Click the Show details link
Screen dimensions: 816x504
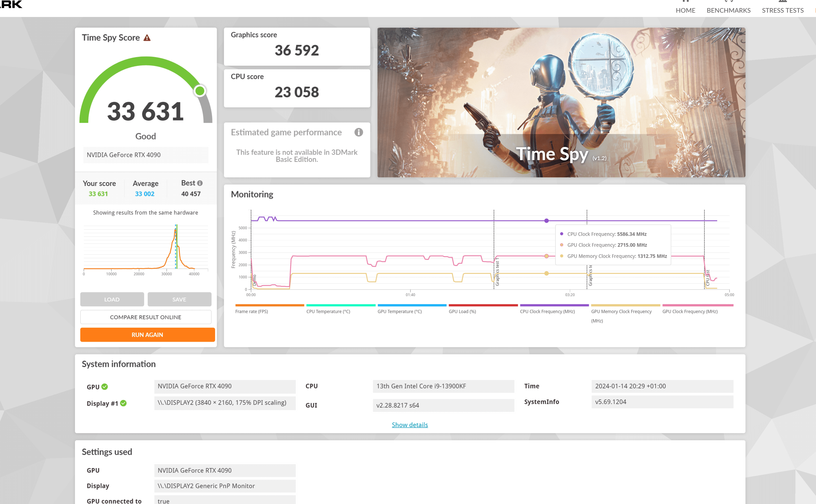(410, 425)
